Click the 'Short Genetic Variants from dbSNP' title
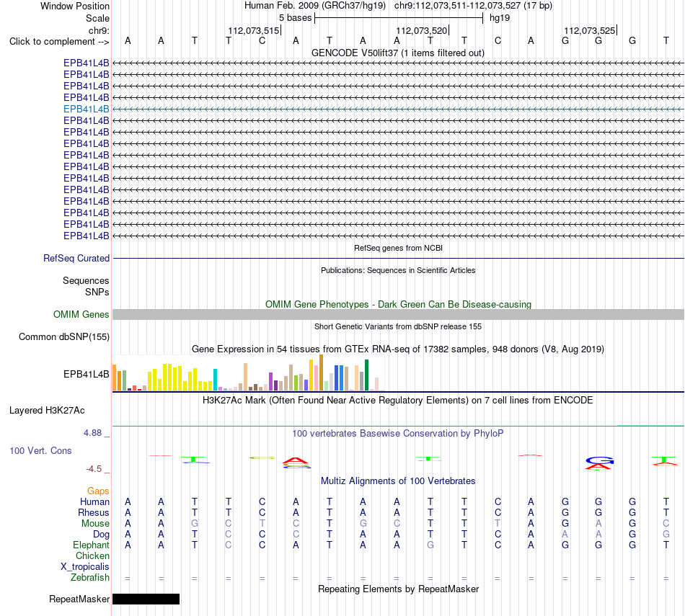This screenshot has height=616, width=685. (398, 326)
